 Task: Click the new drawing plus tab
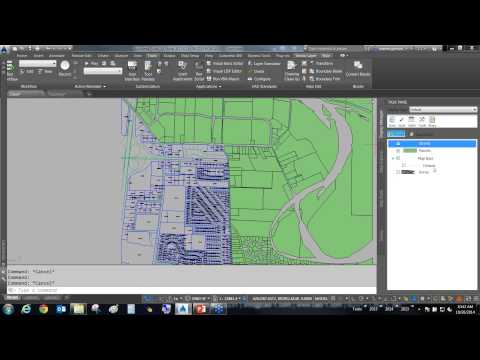click(89, 94)
